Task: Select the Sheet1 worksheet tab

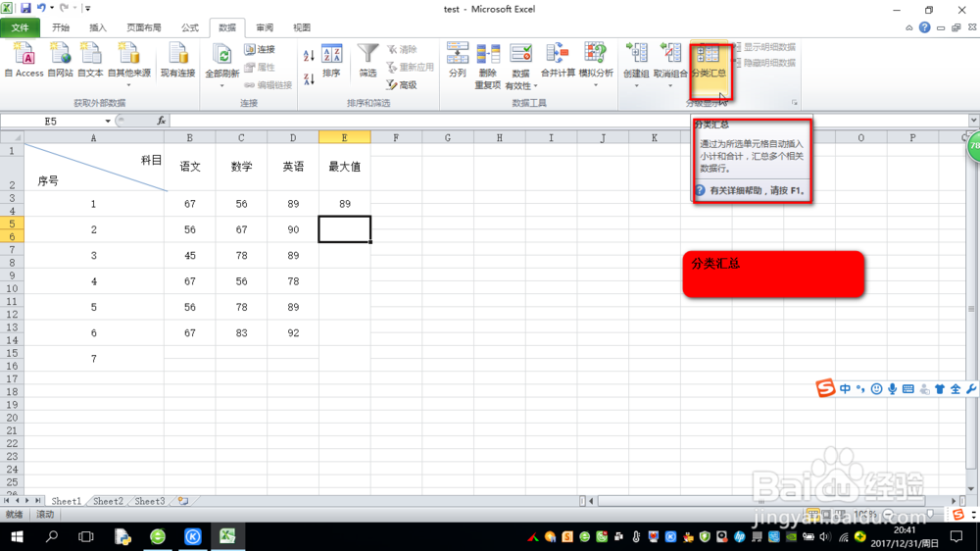Action: coord(67,501)
